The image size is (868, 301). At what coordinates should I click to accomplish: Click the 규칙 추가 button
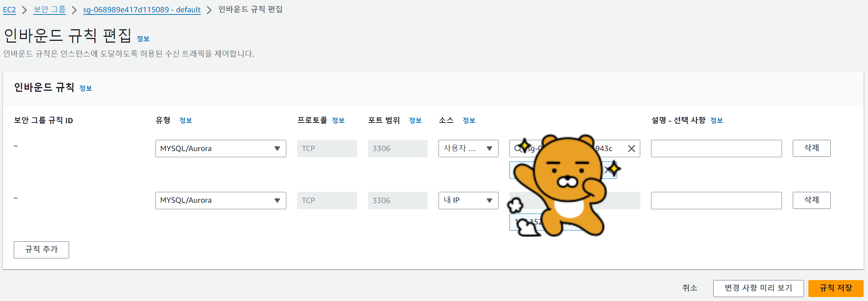pos(41,250)
